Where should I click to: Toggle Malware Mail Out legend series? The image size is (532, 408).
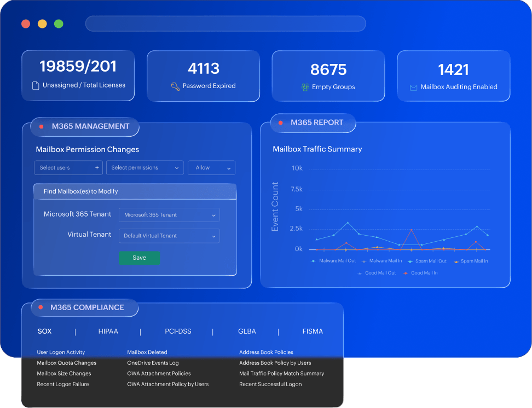[333, 261]
